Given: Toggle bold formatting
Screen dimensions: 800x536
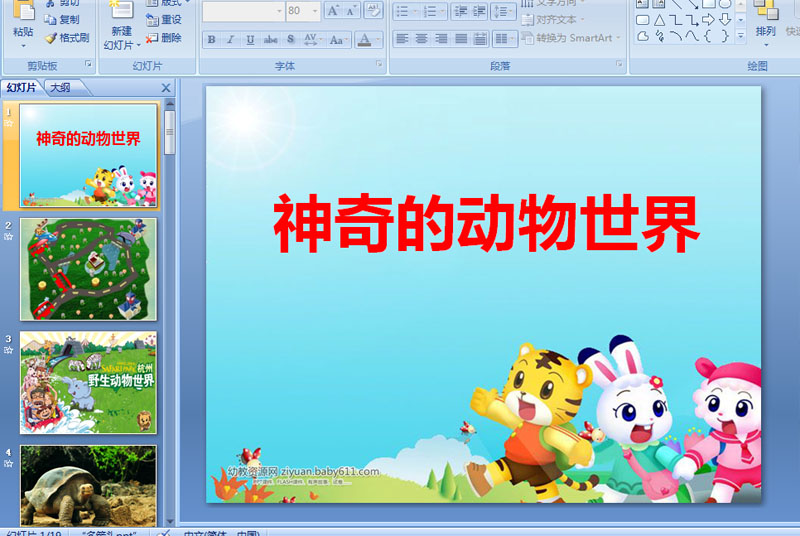Looking at the screenshot, I should point(211,40).
